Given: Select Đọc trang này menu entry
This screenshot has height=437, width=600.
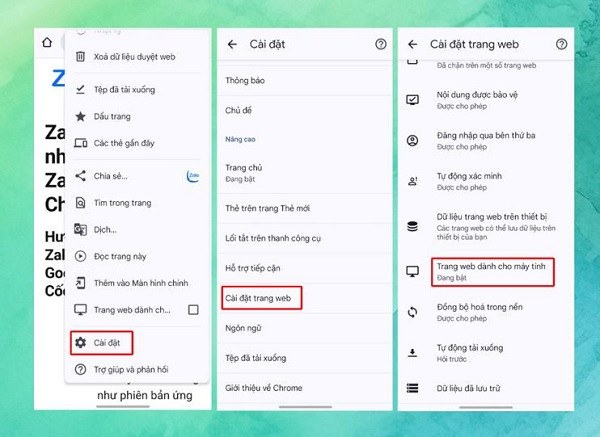Looking at the screenshot, I should [x=137, y=256].
